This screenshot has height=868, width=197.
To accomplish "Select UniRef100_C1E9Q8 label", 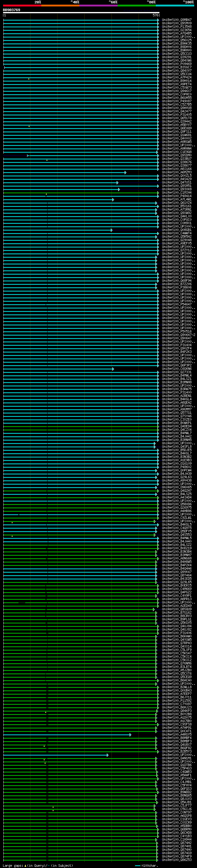I will click(177, 152).
